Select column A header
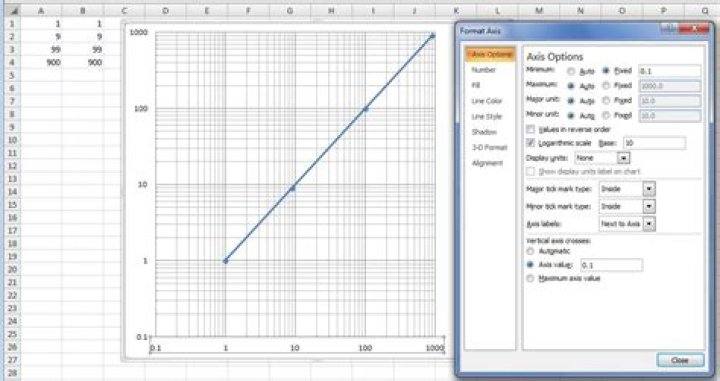Image resolution: width=720 pixels, height=381 pixels. pos(41,10)
